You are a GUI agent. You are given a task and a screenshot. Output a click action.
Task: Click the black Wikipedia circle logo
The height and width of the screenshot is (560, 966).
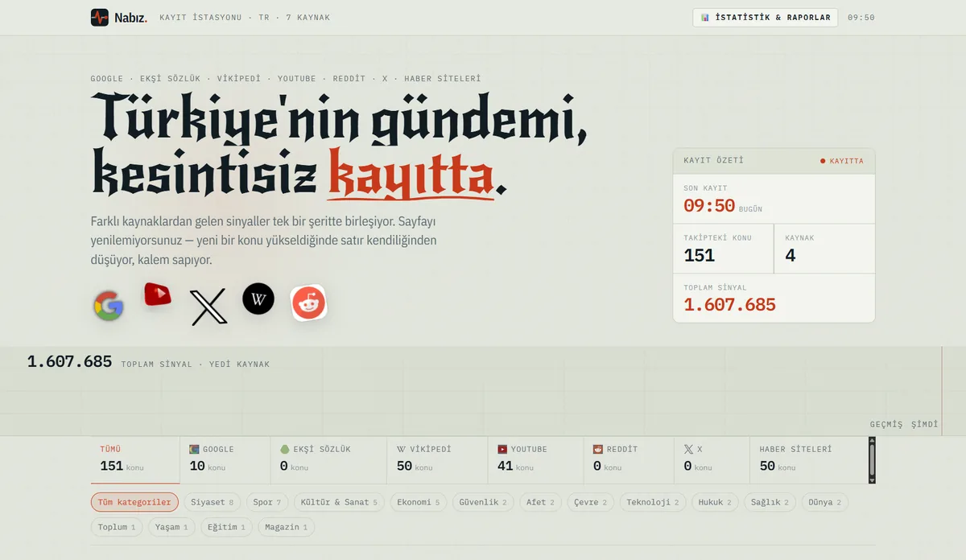(258, 299)
